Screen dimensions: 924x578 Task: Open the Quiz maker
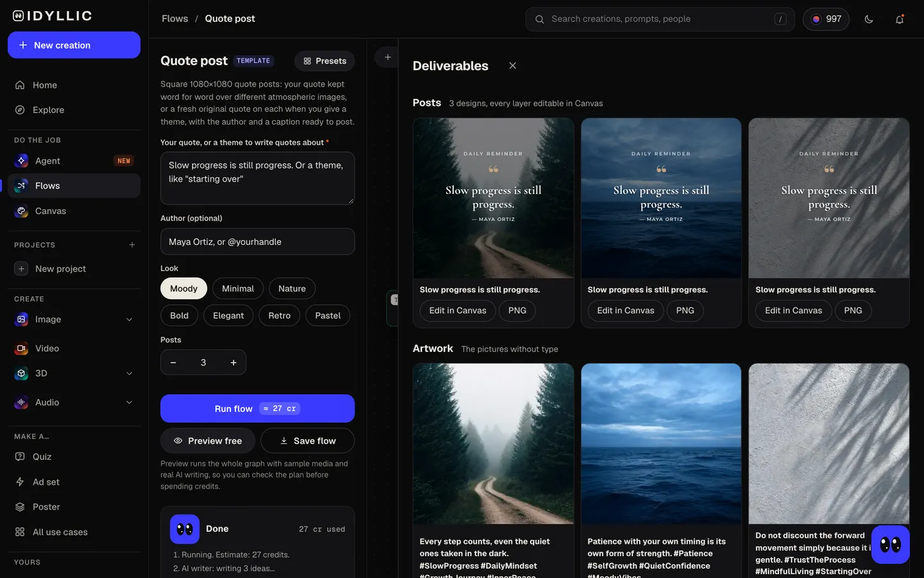pyautogui.click(x=74, y=457)
